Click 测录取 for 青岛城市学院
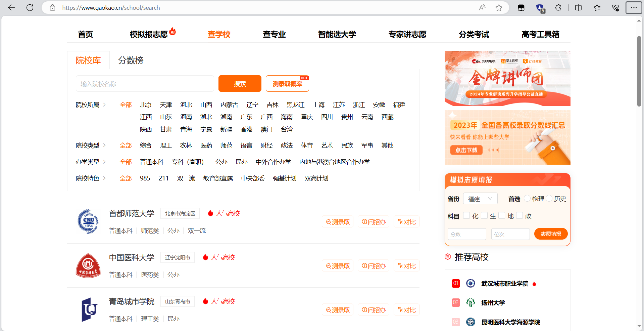 pyautogui.click(x=338, y=310)
